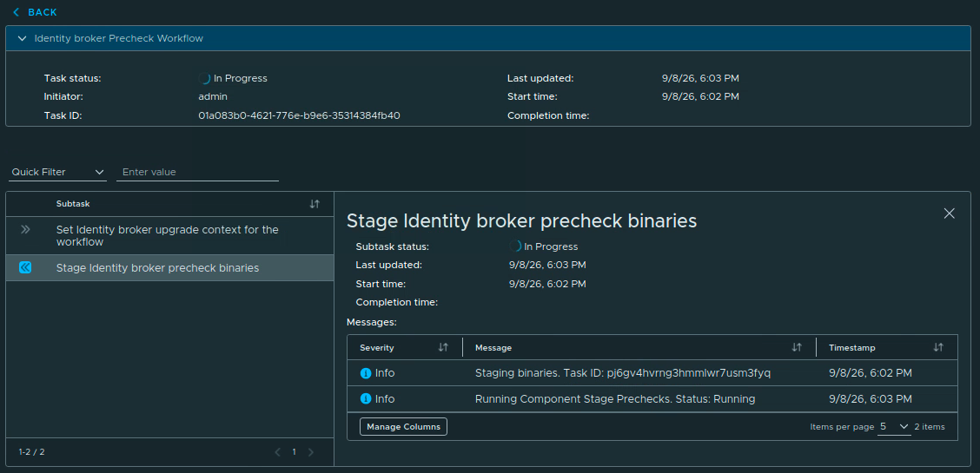Select Stage Identity broker precheck binaries row
Viewport: 980px width, 473px height.
[169, 267]
